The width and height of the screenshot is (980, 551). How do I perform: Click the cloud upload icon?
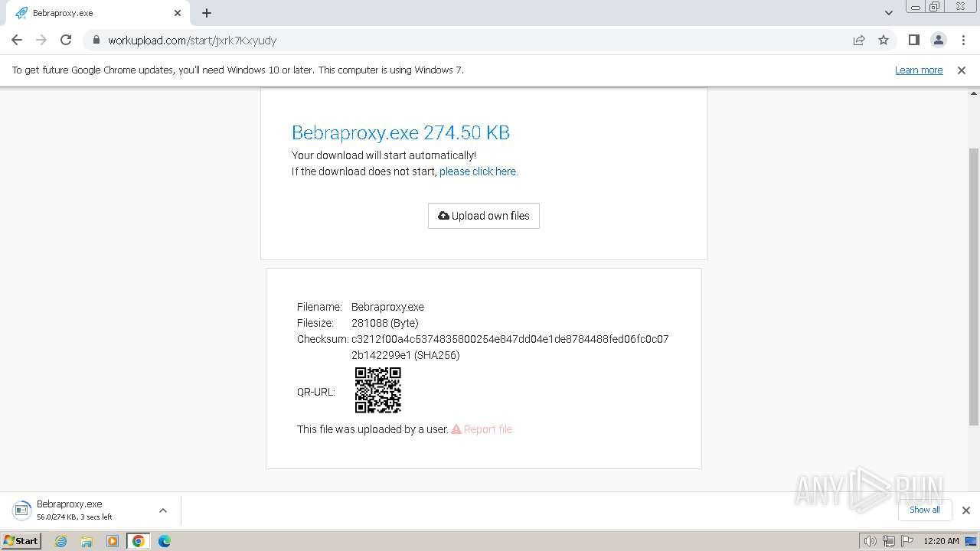coord(443,216)
